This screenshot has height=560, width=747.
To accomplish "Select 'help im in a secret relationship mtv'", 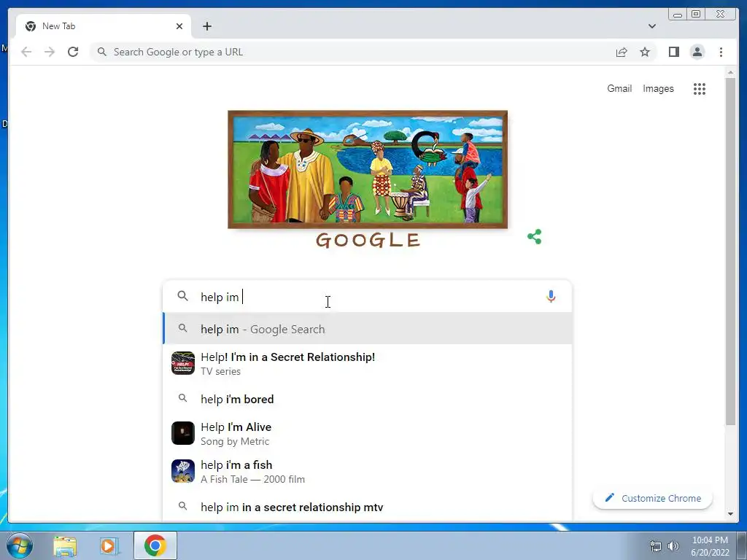I will [368, 507].
